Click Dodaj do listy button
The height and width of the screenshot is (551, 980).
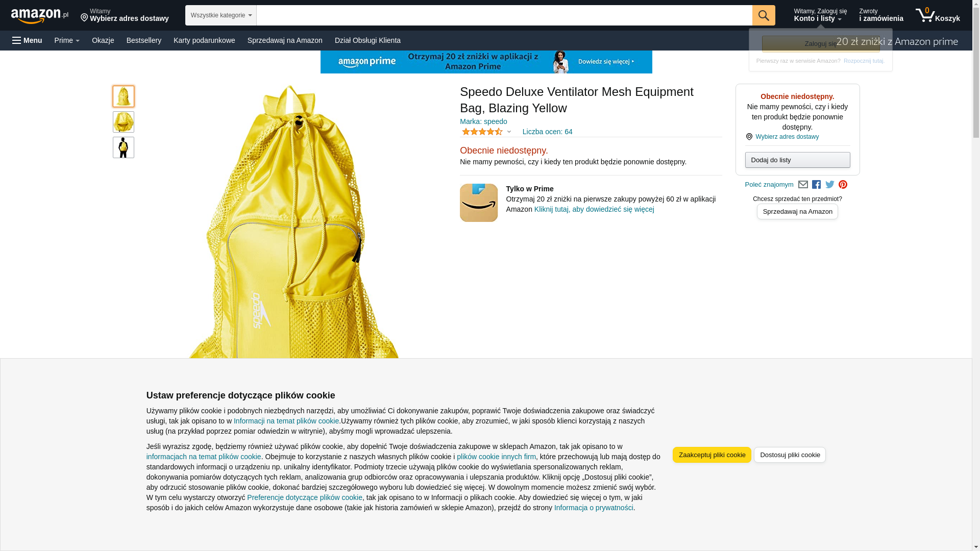pos(797,160)
